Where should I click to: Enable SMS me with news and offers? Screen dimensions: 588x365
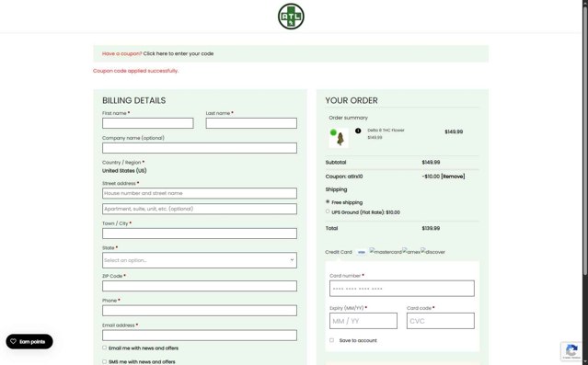click(105, 361)
